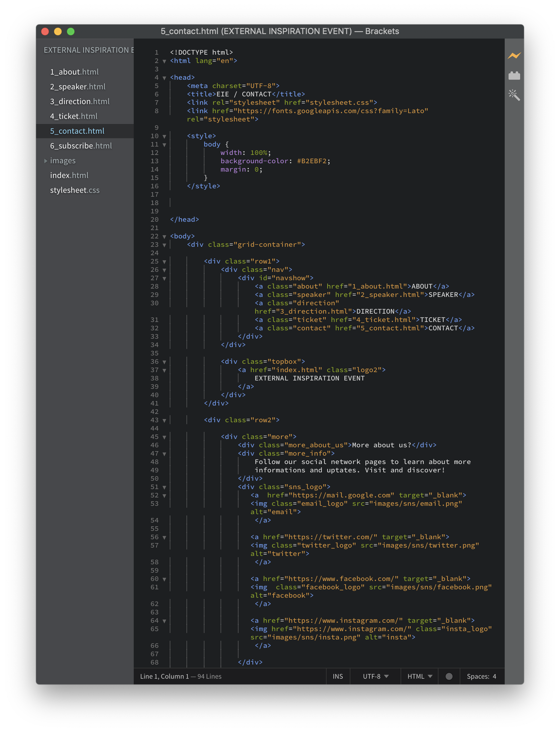Collapse navshow div fold on line 27
The image size is (560, 732).
(x=164, y=278)
